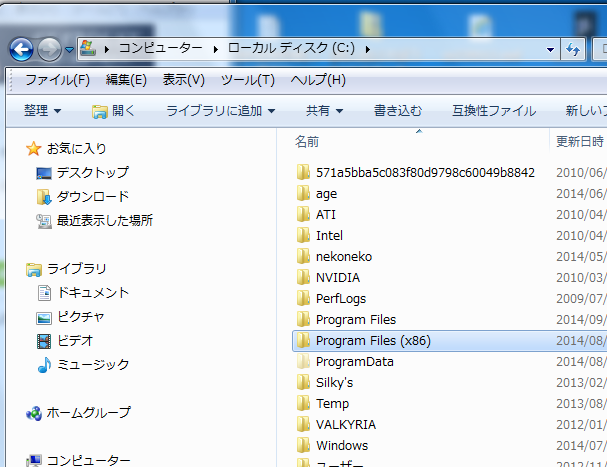Click folder icon of the Windows row
This screenshot has height=467, width=607.
point(303,445)
